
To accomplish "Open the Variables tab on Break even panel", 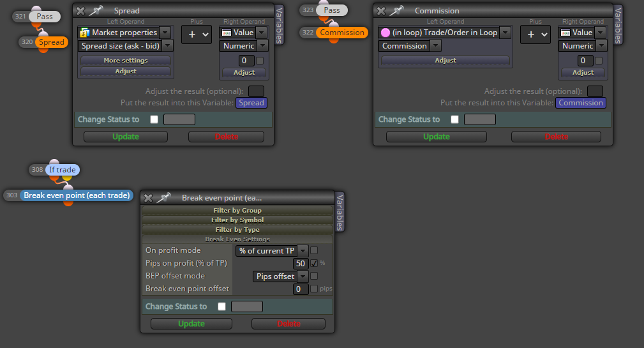I will tap(340, 212).
